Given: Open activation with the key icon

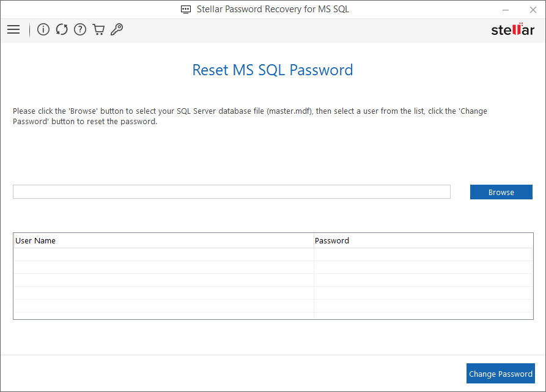Looking at the screenshot, I should coord(116,29).
